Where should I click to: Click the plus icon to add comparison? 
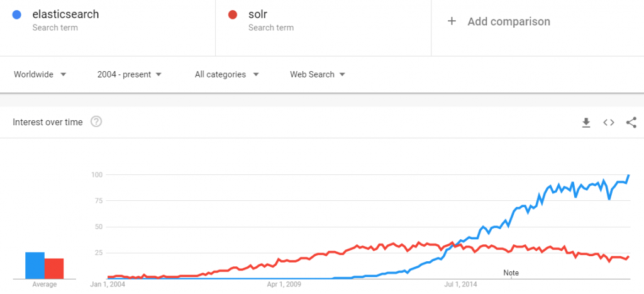pos(452,21)
